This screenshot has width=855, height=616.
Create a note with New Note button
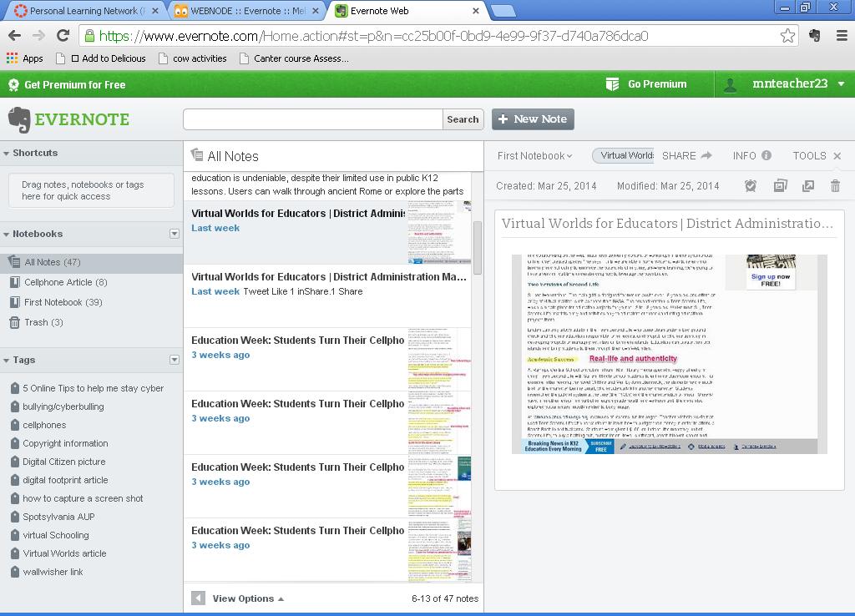point(533,119)
